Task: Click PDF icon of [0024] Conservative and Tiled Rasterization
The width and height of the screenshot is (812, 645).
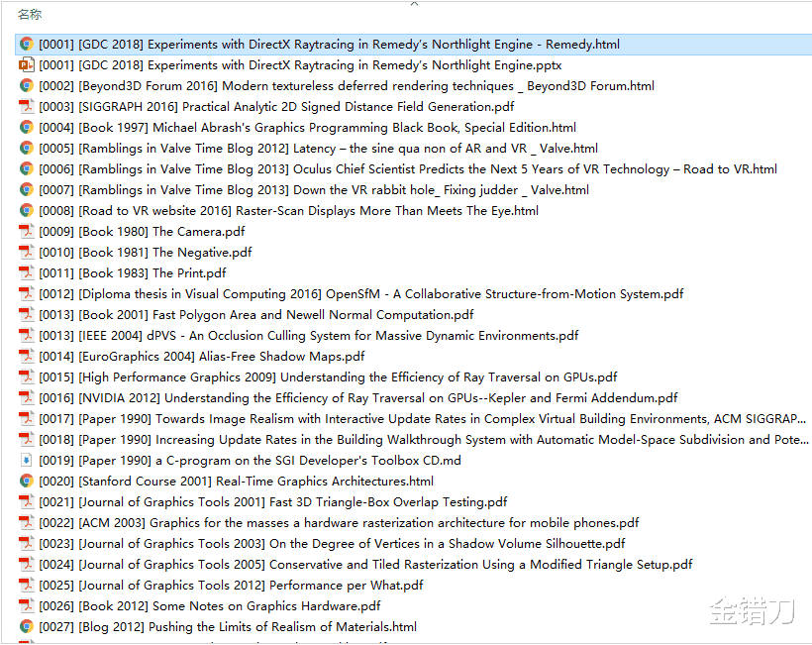Action: [27, 564]
